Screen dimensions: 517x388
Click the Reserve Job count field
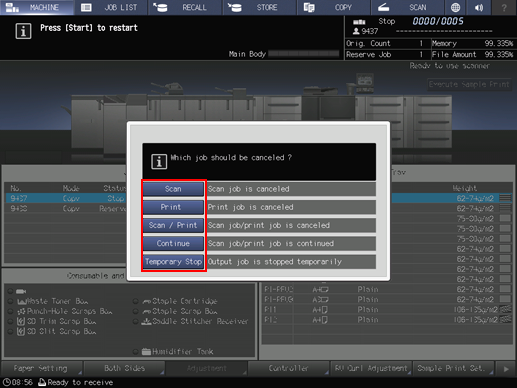click(x=387, y=55)
